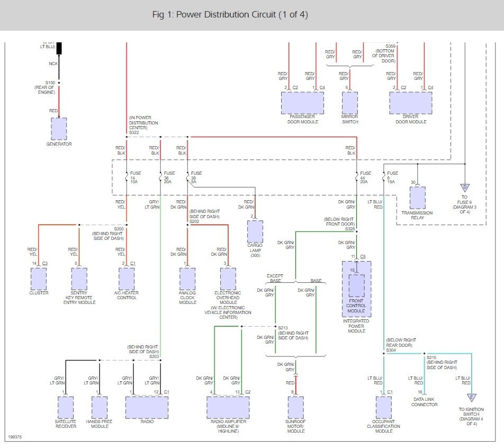
Task: Click the S213 splice label
Action: click(x=283, y=328)
